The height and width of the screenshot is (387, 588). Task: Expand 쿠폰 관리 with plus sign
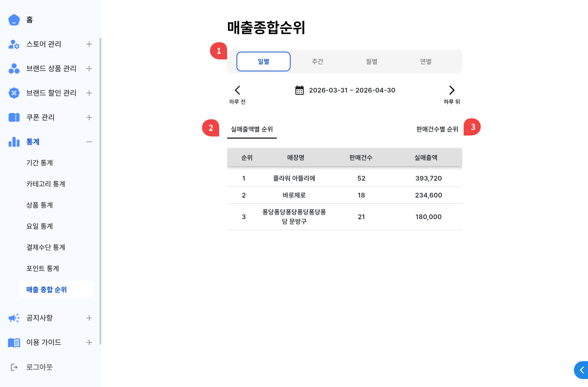point(89,117)
